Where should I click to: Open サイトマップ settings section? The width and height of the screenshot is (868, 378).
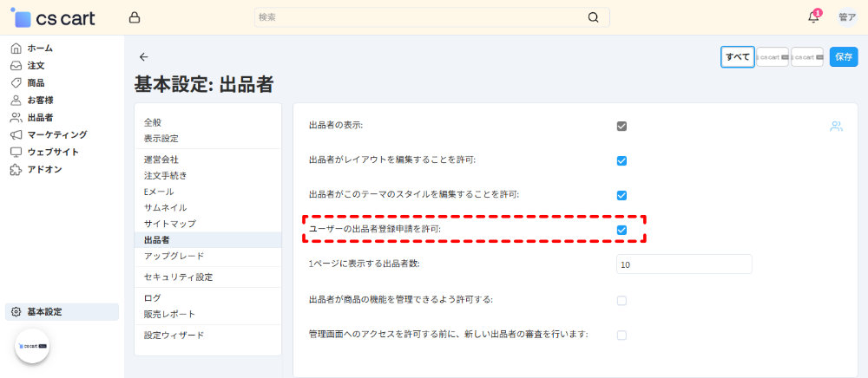(170, 224)
